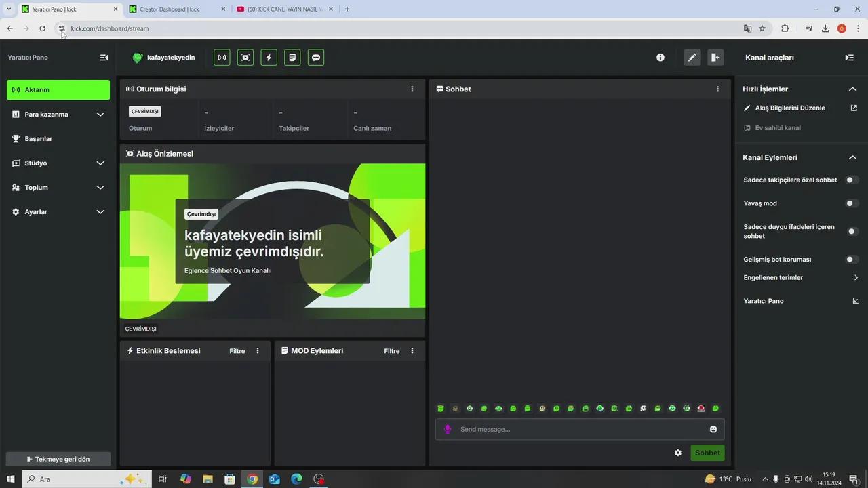868x488 pixels.
Task: Open Engellenen terimler settings
Action: tap(800, 277)
